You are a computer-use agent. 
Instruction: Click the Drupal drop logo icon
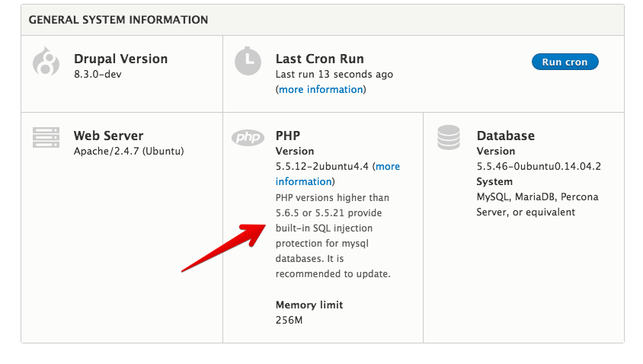point(46,62)
